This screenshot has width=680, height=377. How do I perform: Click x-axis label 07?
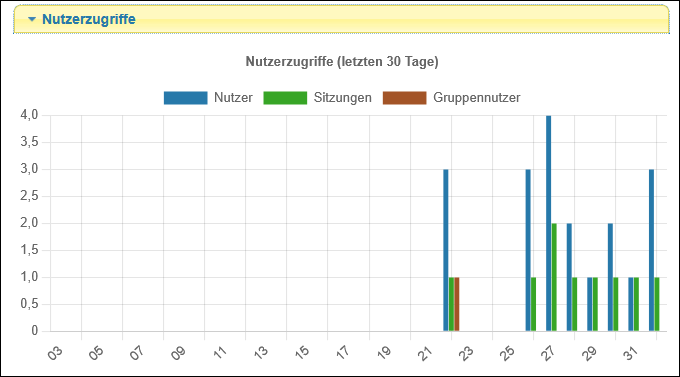pos(137,353)
